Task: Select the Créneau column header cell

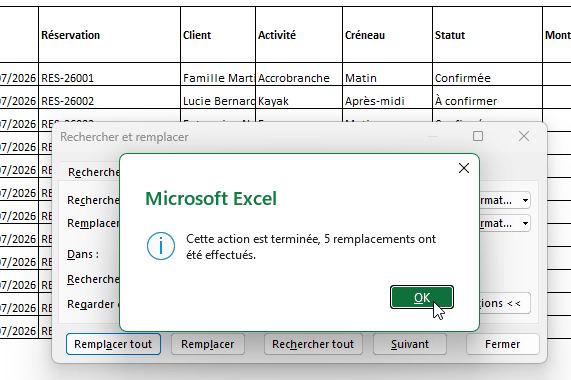Action: tap(387, 35)
